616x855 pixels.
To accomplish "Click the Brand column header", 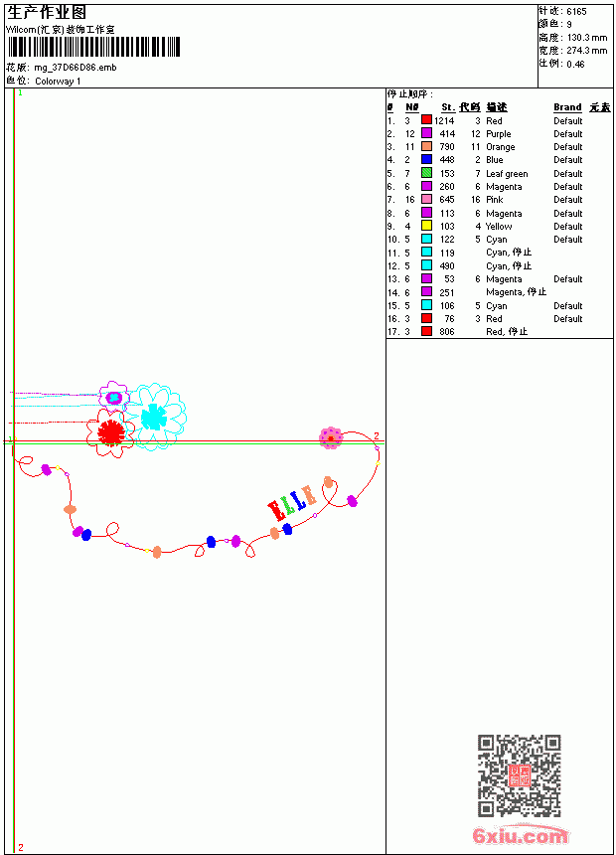I will click(x=567, y=107).
